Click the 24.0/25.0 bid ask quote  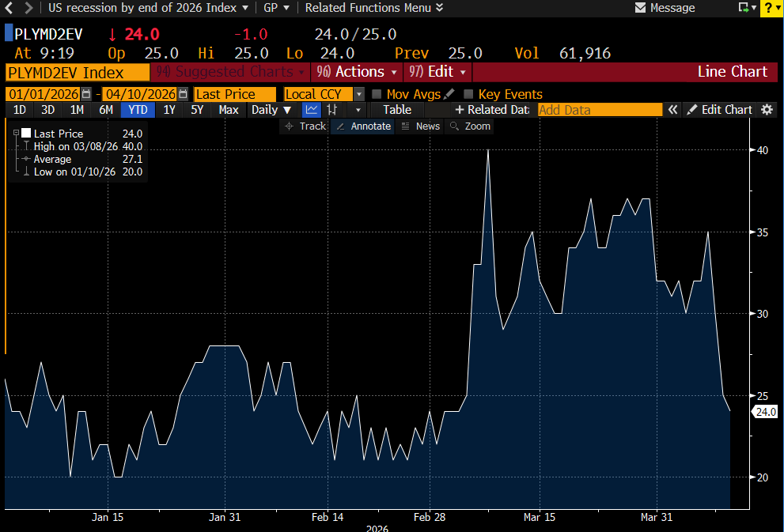(355, 34)
